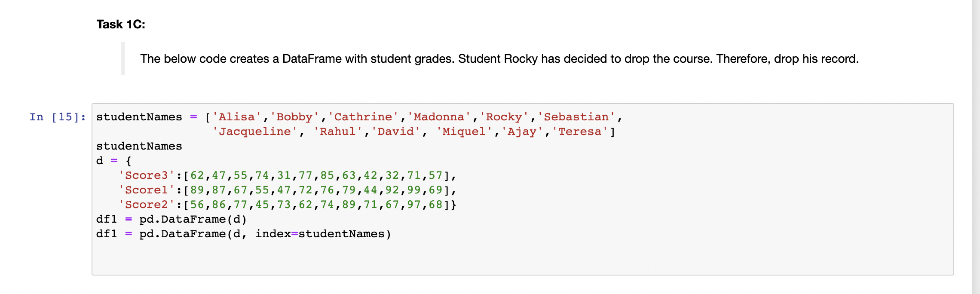Click the 'Jacqueline' name string
Image resolution: width=980 pixels, height=294 pixels.
tap(255, 132)
